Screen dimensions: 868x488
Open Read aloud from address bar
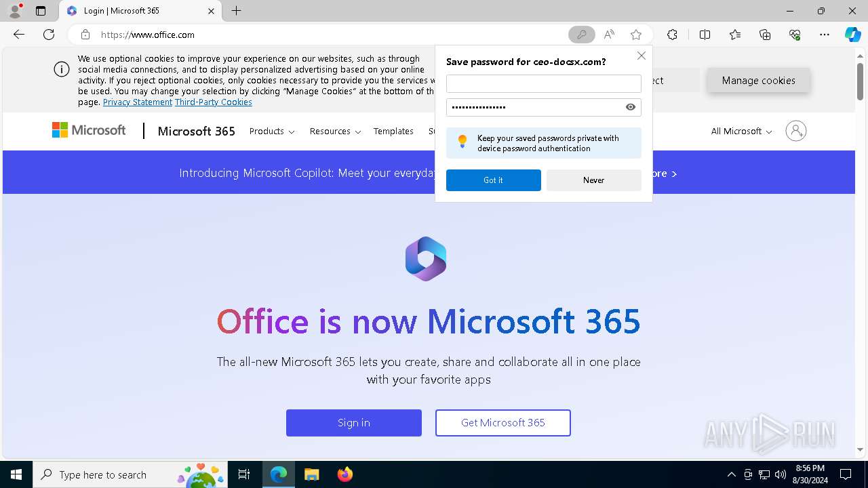click(609, 35)
